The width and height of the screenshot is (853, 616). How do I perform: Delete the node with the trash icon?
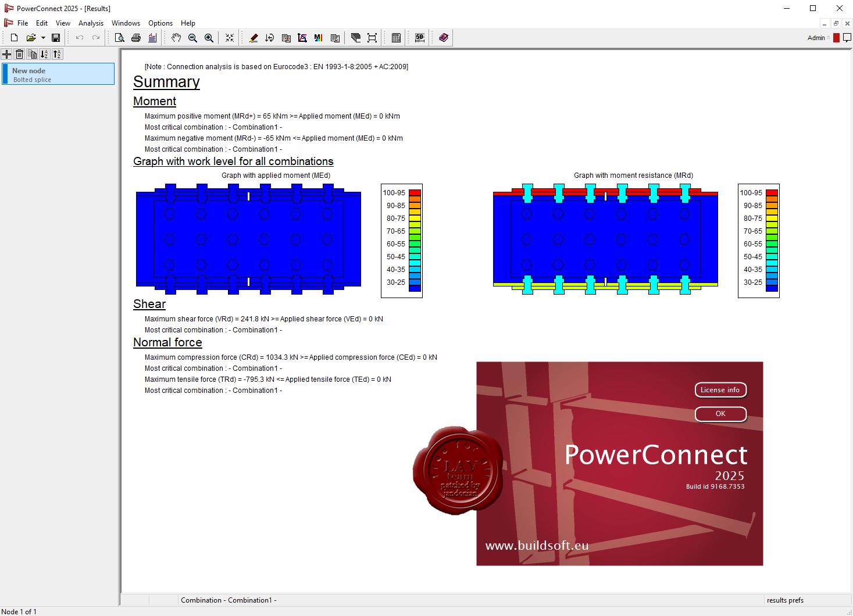click(x=19, y=54)
